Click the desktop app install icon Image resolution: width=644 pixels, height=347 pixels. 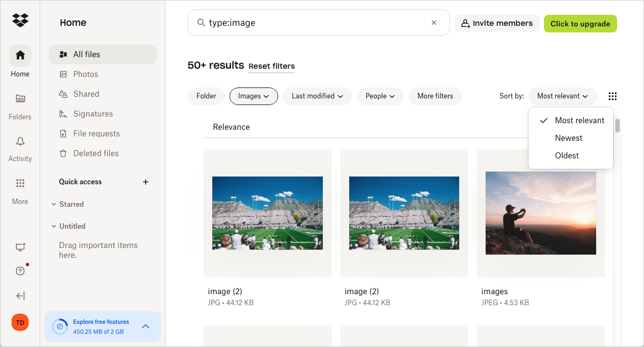click(20, 247)
